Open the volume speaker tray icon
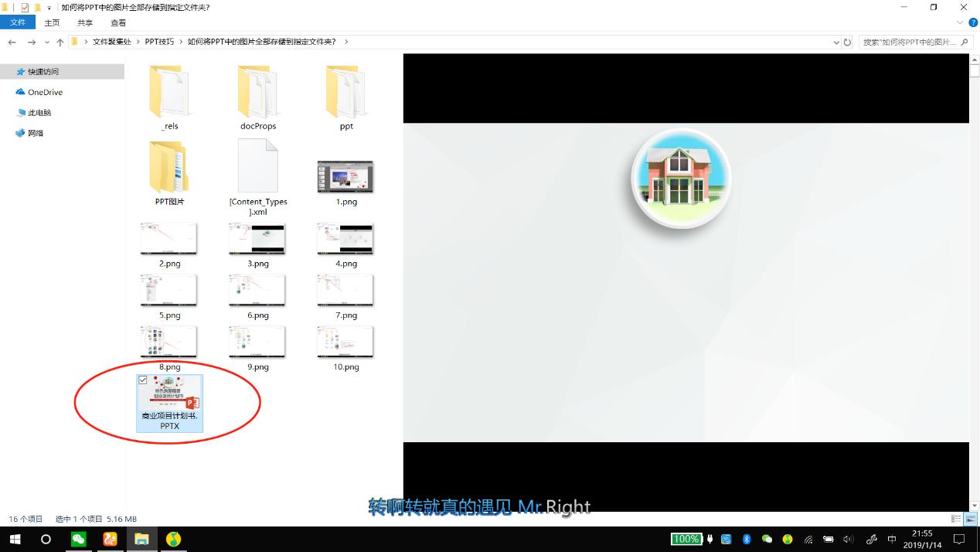The width and height of the screenshot is (980, 552). click(x=849, y=539)
